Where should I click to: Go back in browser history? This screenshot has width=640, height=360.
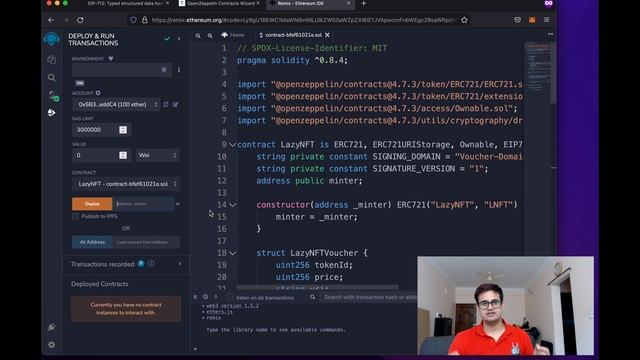pos(51,20)
